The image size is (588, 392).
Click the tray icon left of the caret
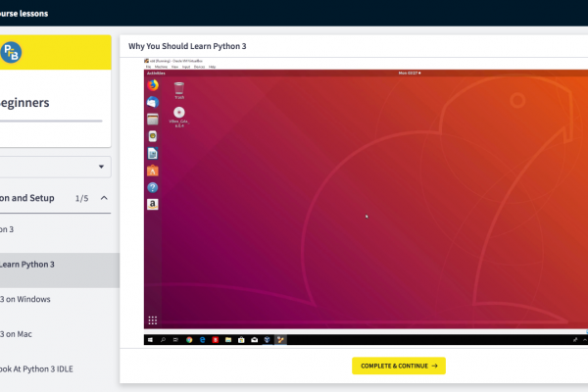pyautogui.click(x=575, y=340)
